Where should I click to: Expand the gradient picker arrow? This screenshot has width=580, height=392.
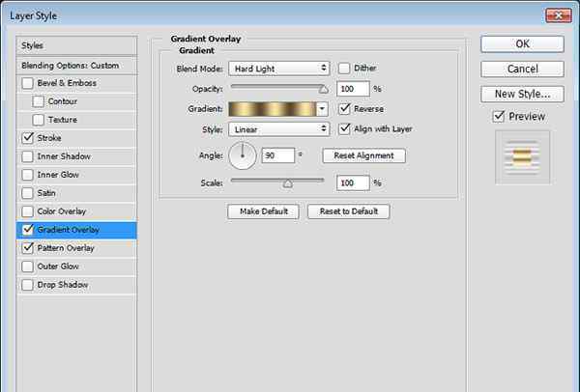point(322,109)
